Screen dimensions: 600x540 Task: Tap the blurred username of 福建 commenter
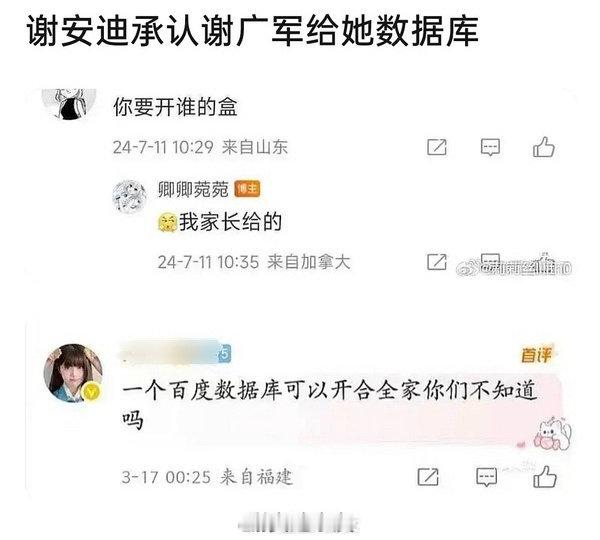(x=168, y=352)
